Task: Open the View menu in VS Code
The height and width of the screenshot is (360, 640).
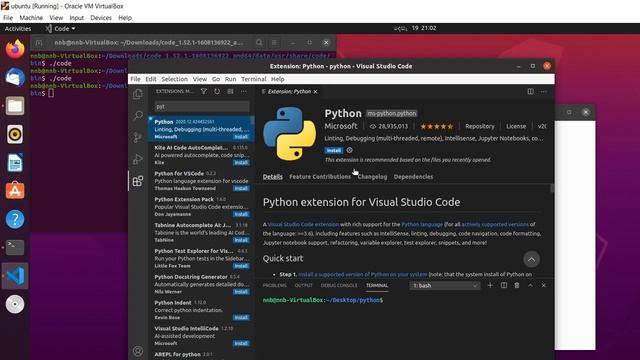Action: coord(200,79)
